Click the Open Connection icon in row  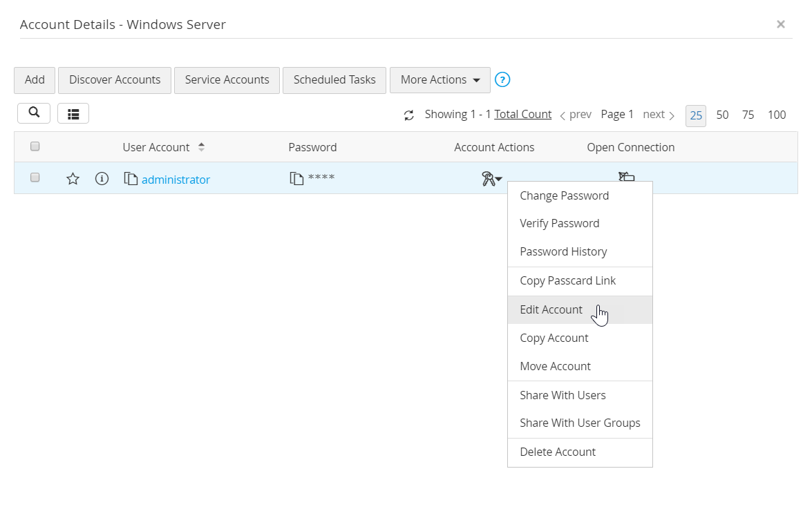(626, 178)
